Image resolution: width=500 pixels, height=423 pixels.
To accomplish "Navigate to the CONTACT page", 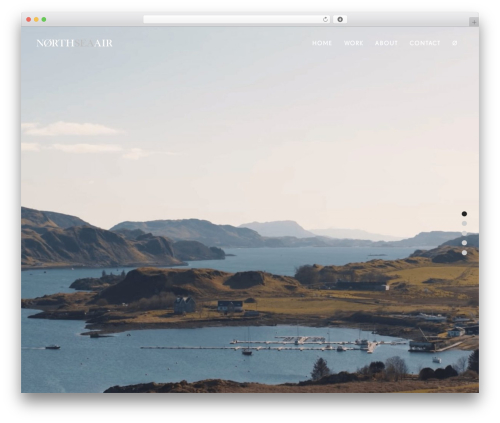I will click(x=425, y=43).
